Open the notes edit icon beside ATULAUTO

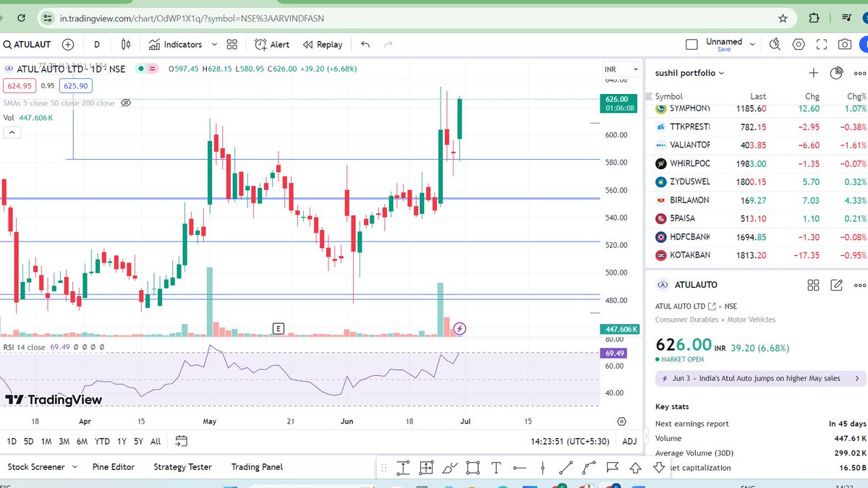tap(837, 285)
